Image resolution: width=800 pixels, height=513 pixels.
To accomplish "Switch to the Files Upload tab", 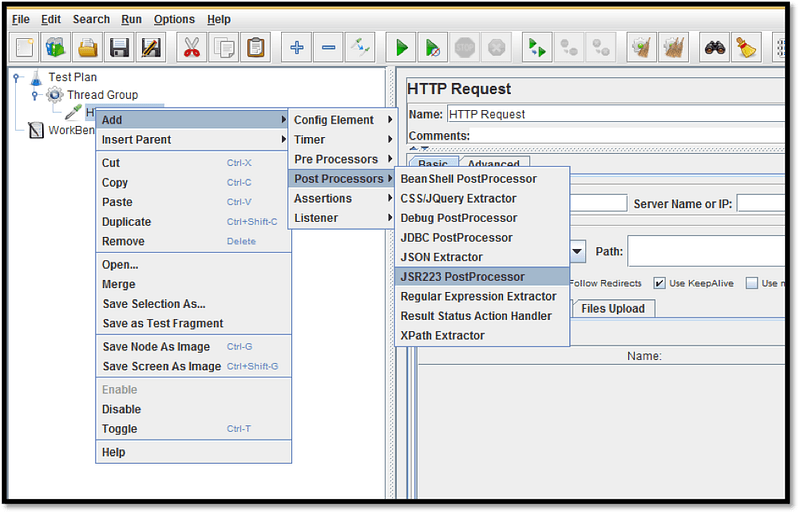I will pos(613,308).
